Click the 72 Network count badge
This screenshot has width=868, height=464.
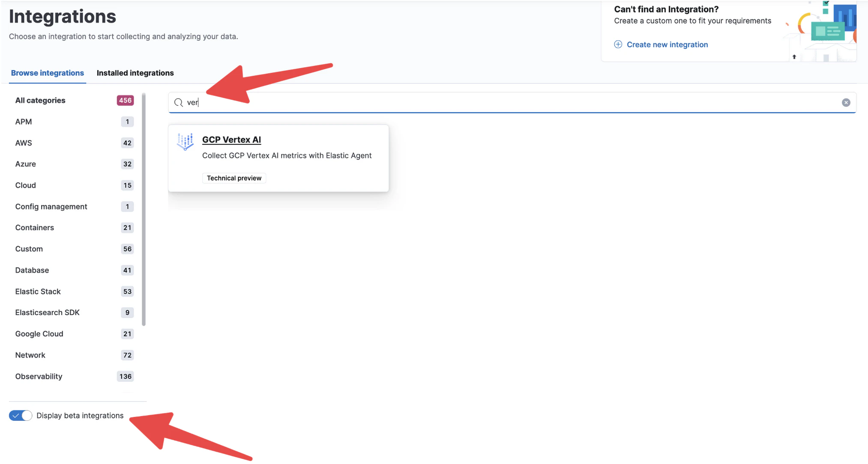(127, 355)
